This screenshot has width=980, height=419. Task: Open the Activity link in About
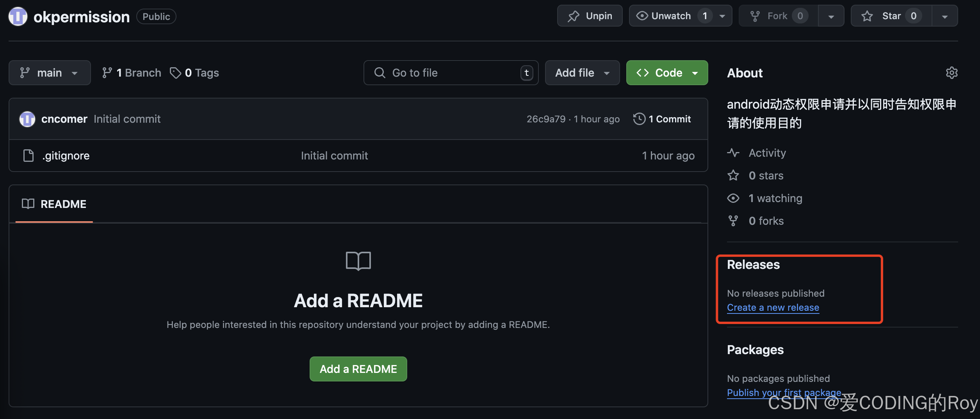tap(767, 153)
